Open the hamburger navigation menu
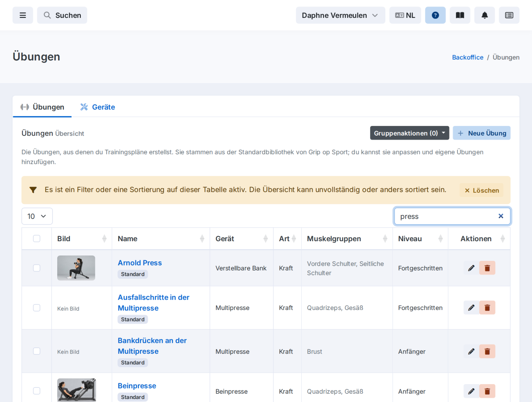532x402 pixels. 23,15
